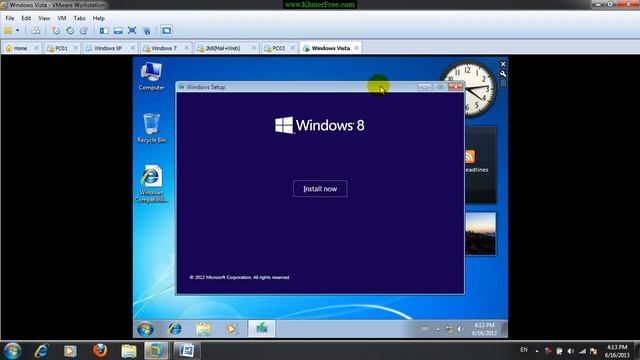Open the Recycle Bin desktop icon
Image resolution: width=640 pixels, height=360 pixels.
pos(151,128)
